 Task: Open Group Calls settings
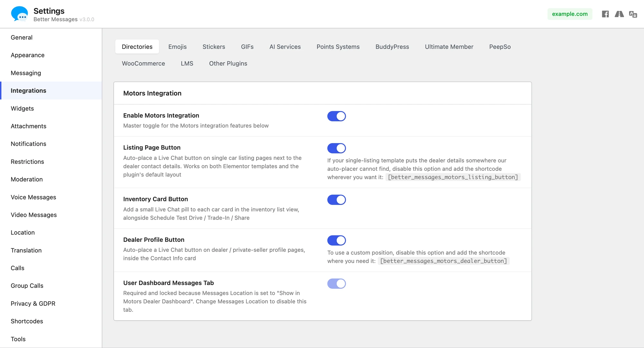click(51, 286)
